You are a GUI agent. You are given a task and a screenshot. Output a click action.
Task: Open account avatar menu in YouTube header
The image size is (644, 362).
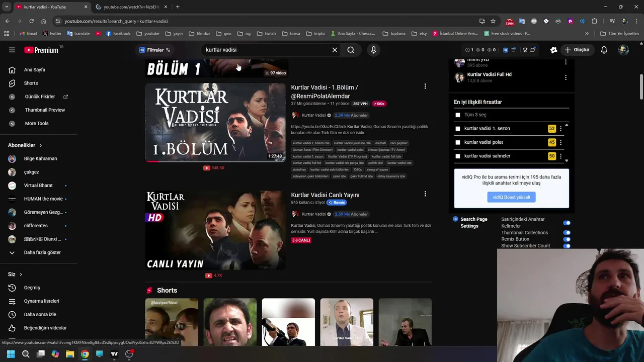(x=623, y=50)
